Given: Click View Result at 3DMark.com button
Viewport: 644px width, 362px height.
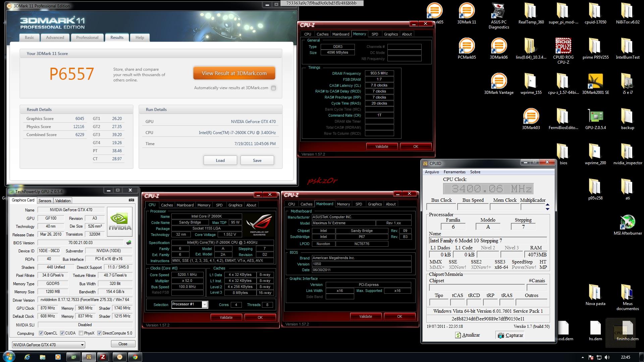Looking at the screenshot, I should (234, 73).
